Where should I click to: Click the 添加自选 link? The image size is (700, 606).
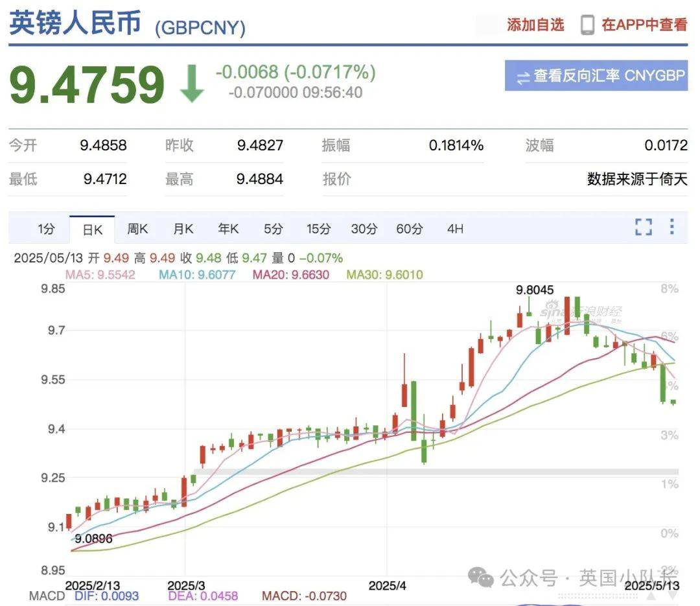(x=533, y=25)
